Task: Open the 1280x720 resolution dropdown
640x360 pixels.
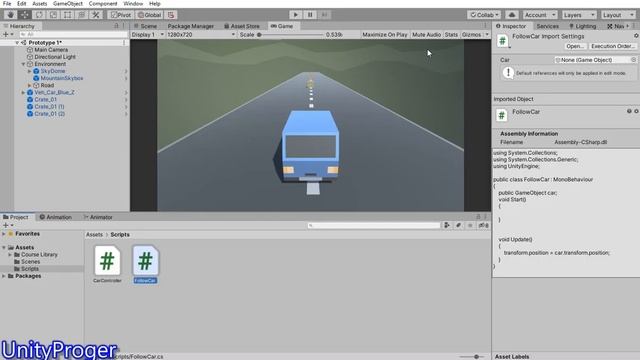Action: pyautogui.click(x=201, y=35)
